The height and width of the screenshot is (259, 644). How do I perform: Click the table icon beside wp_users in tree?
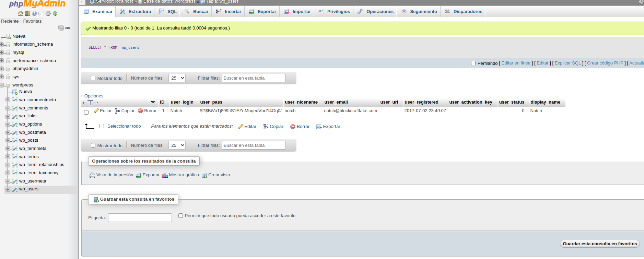[14, 189]
